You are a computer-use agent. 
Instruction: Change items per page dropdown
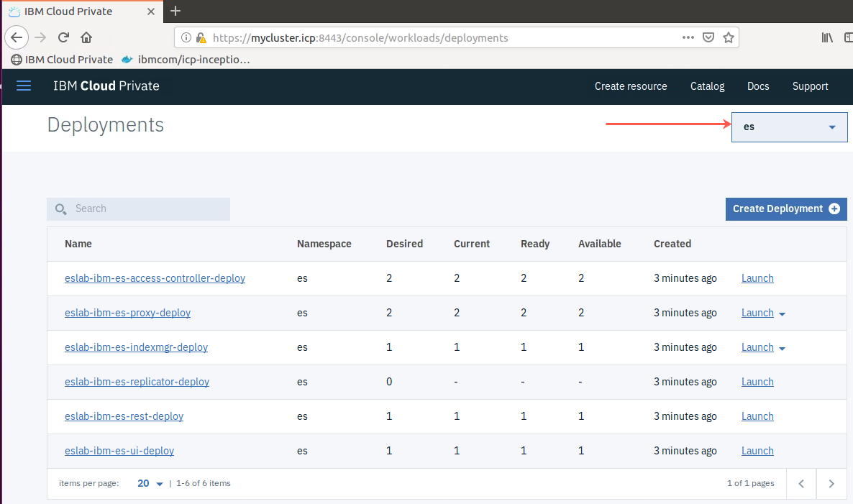[x=150, y=483]
